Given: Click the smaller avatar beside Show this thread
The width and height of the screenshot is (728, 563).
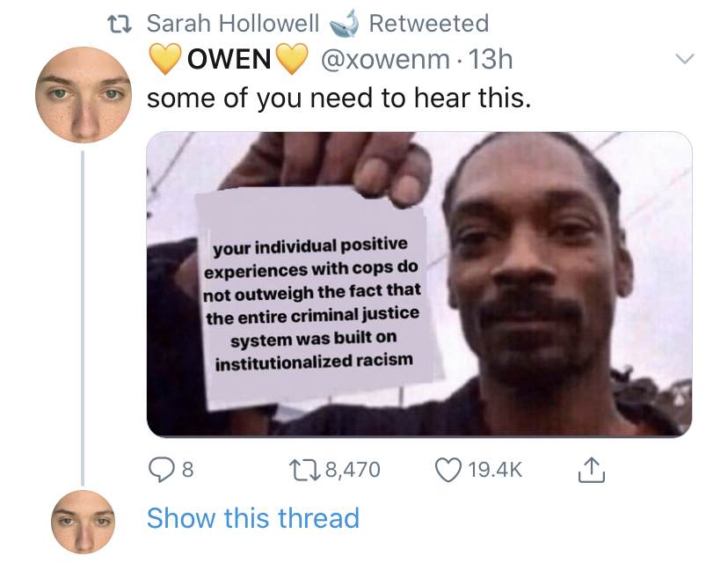Looking at the screenshot, I should tap(84, 523).
